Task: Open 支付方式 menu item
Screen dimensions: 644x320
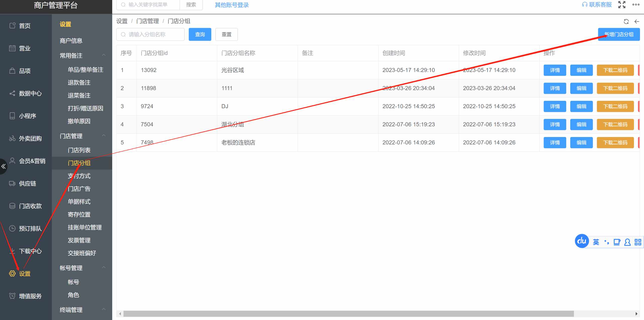Action: [79, 176]
